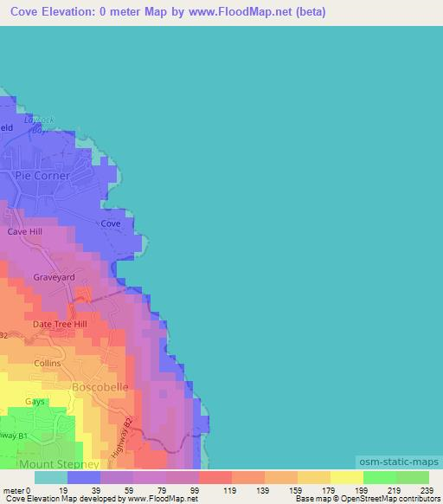443x504 pixels.
Task: Click the 'osm-static-maps' attribution badge
Action: pyautogui.click(x=399, y=462)
